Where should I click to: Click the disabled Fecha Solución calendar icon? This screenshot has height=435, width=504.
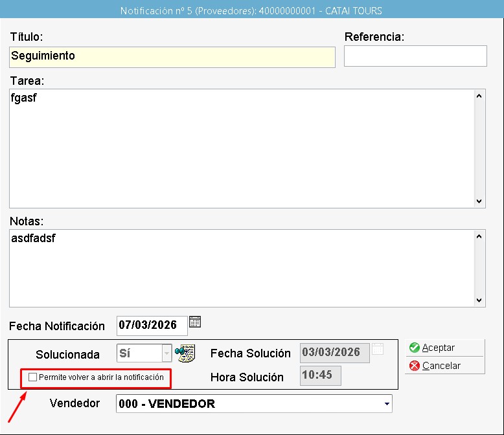pyautogui.click(x=378, y=349)
